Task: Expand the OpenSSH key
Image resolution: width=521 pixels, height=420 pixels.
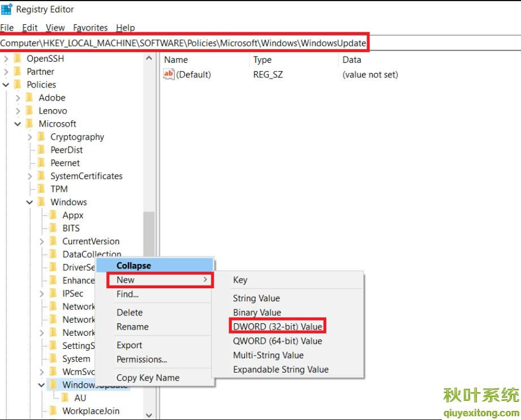Action: [6, 59]
